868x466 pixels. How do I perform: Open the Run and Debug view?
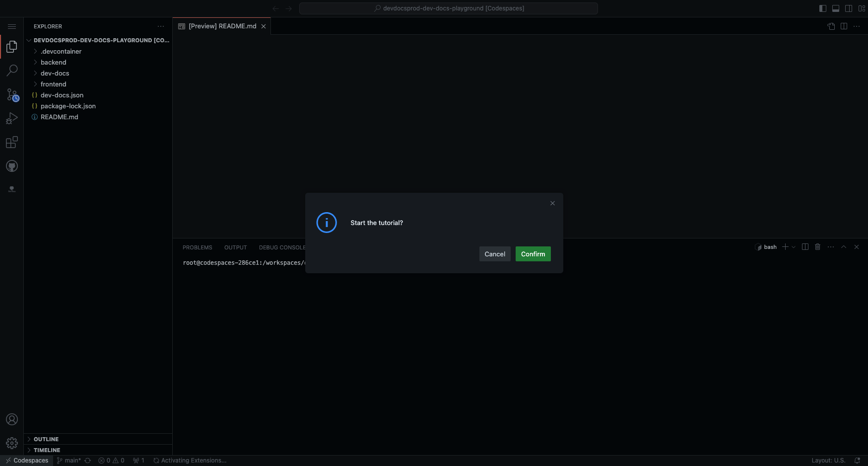(12, 118)
